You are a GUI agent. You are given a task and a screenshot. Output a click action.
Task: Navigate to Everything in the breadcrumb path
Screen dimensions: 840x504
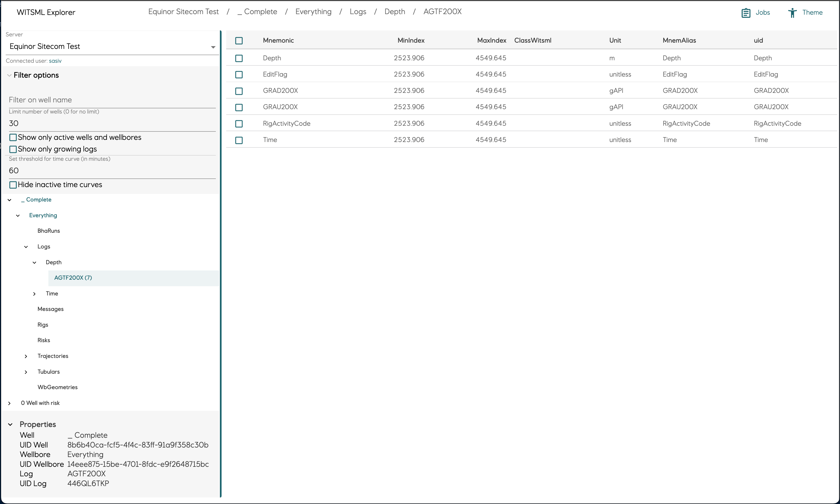pyautogui.click(x=313, y=12)
